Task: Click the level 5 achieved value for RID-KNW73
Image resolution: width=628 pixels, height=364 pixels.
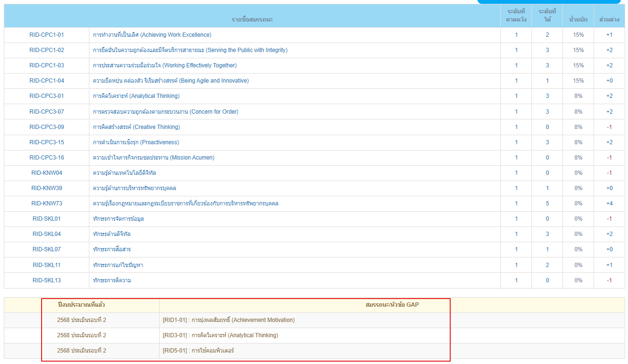Action: [547, 203]
